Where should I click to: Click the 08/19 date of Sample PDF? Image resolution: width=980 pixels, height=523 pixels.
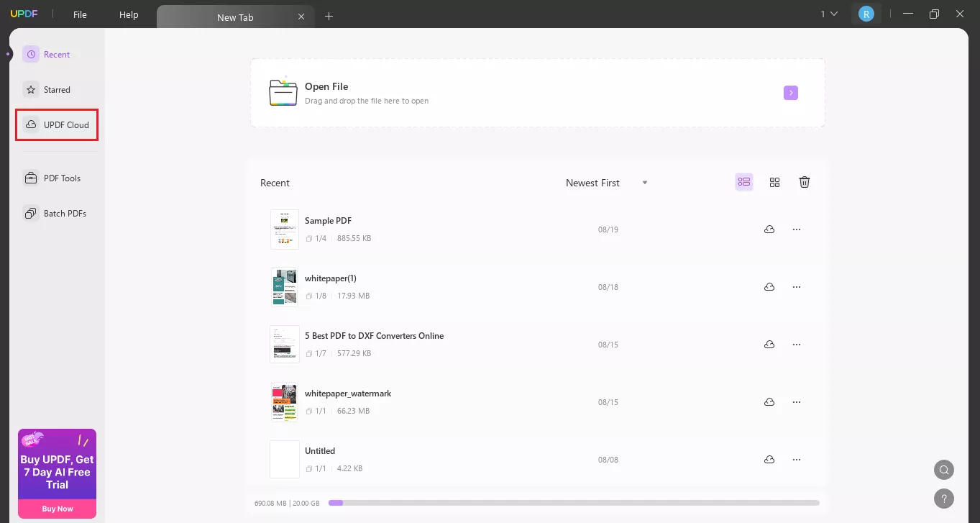point(608,229)
